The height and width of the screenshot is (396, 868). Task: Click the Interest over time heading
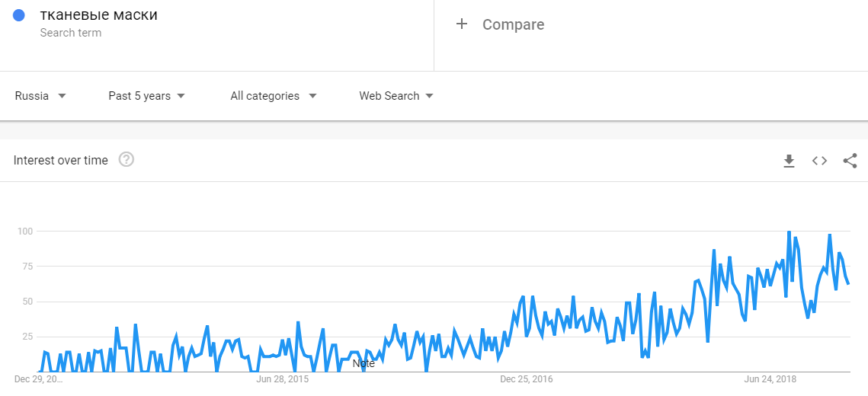coord(61,160)
